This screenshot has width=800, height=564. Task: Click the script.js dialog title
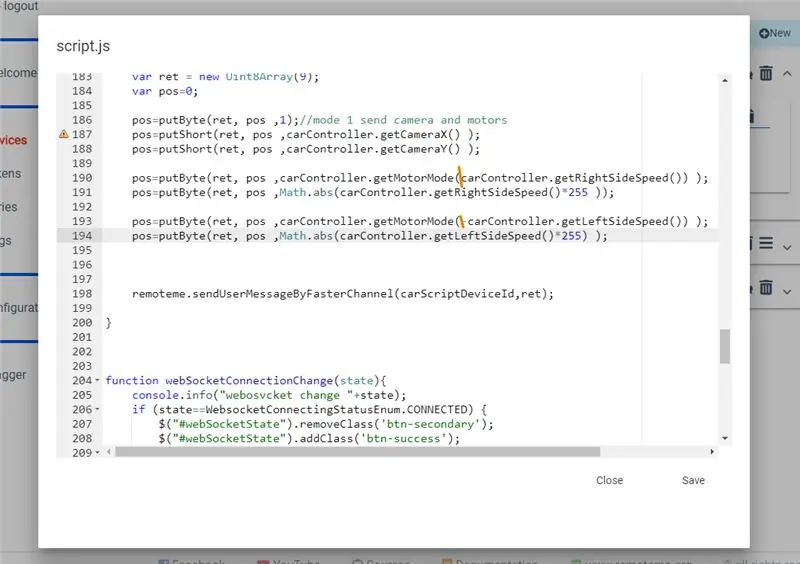point(83,46)
